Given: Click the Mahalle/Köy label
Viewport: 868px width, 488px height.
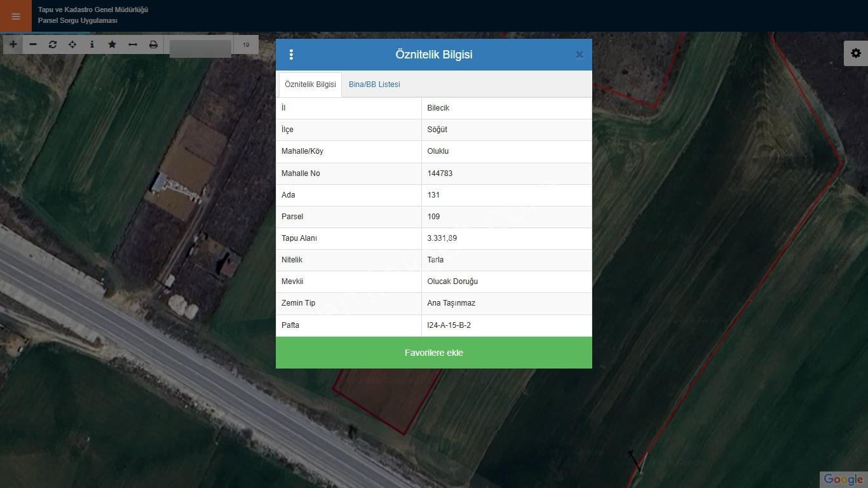Looking at the screenshot, I should 302,151.
